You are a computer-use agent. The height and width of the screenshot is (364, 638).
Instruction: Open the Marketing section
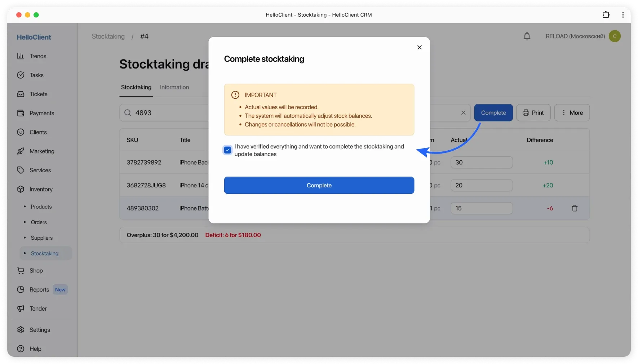click(x=41, y=151)
